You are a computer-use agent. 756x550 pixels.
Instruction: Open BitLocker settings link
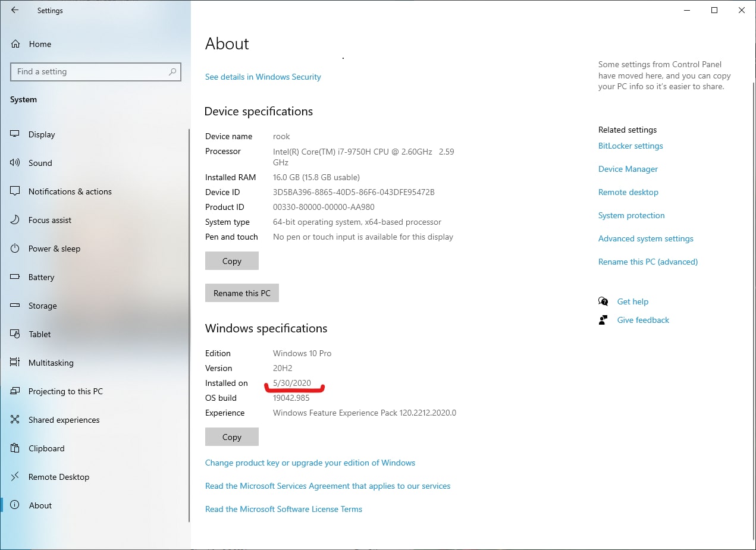click(630, 146)
